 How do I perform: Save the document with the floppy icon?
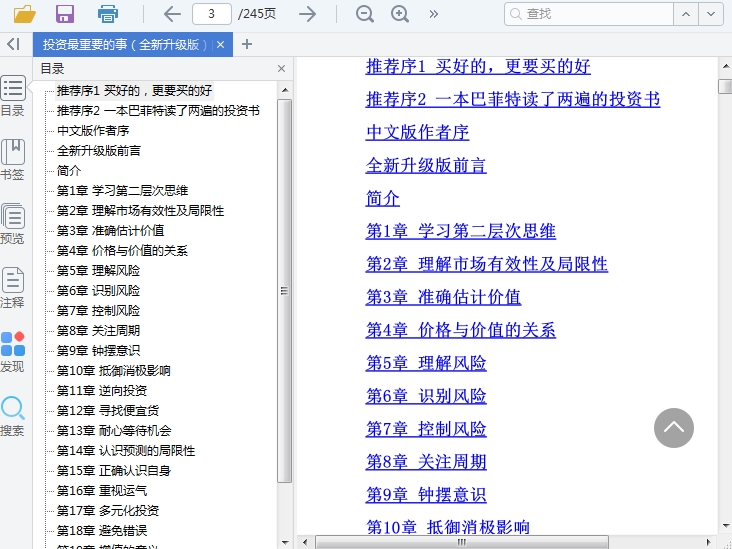[x=65, y=14]
